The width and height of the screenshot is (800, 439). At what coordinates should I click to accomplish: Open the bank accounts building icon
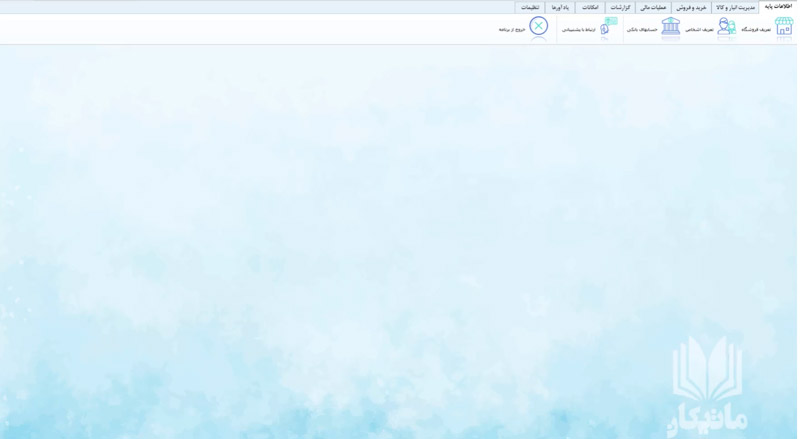point(671,26)
